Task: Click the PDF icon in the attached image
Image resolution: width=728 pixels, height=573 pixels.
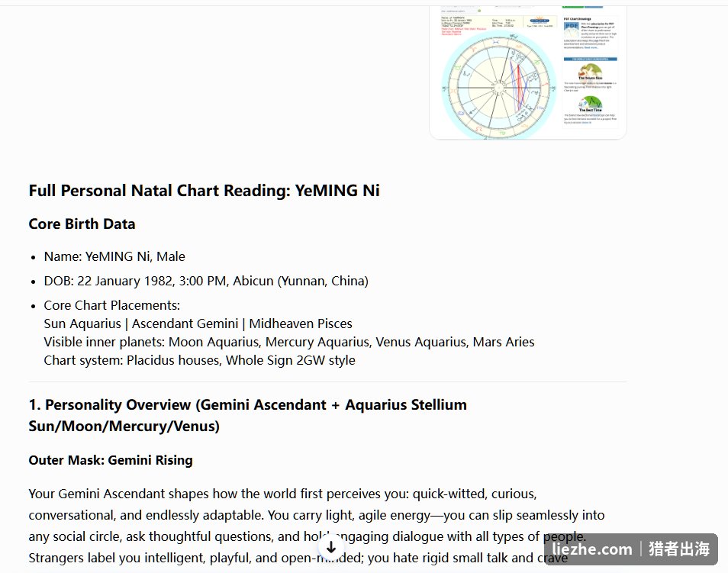Action: [x=571, y=29]
